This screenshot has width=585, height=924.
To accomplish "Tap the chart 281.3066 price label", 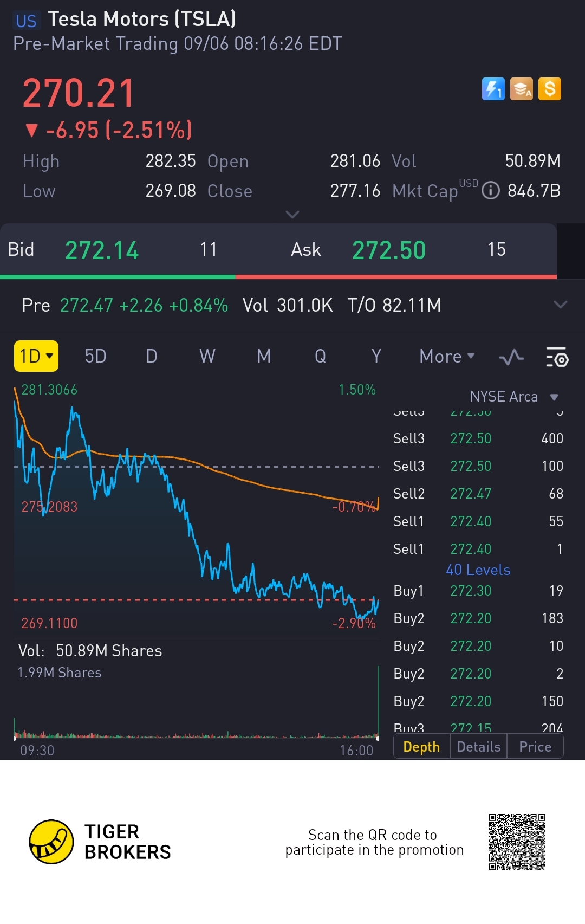I will pos(49,390).
